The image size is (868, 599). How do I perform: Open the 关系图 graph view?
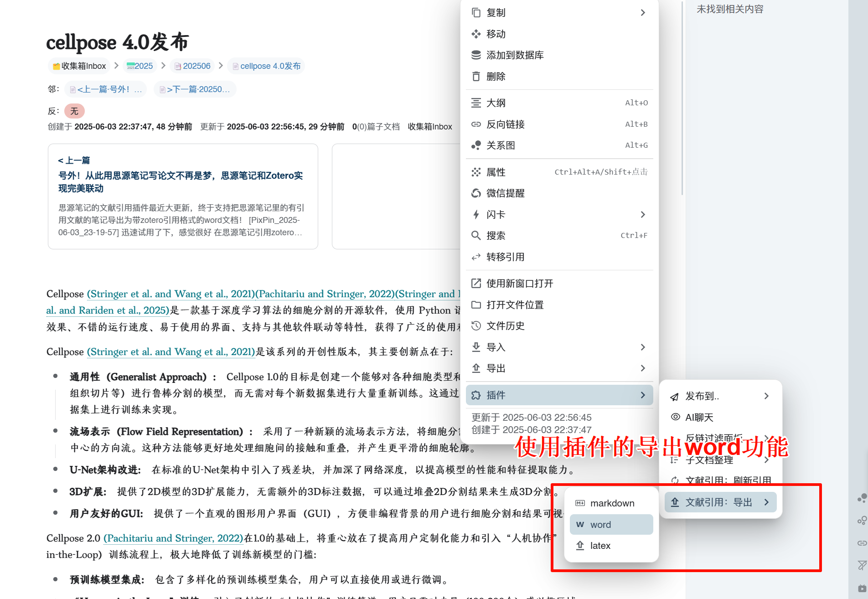pos(559,145)
